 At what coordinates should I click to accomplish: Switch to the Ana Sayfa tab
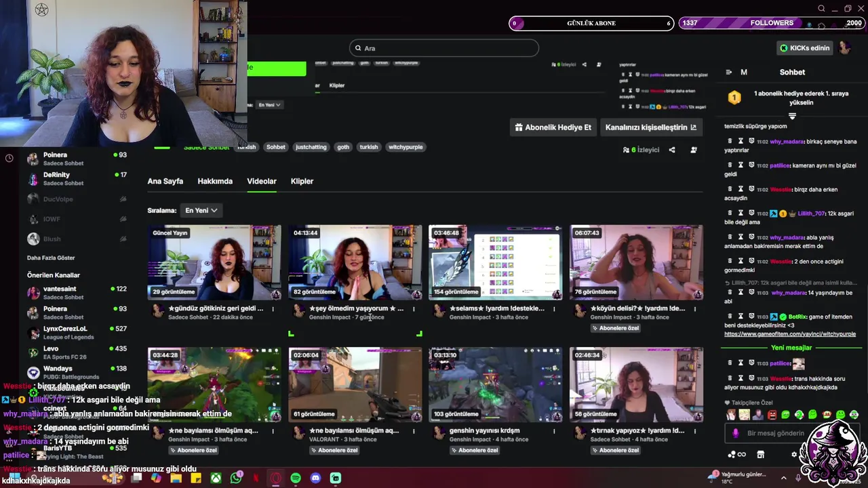pos(165,181)
